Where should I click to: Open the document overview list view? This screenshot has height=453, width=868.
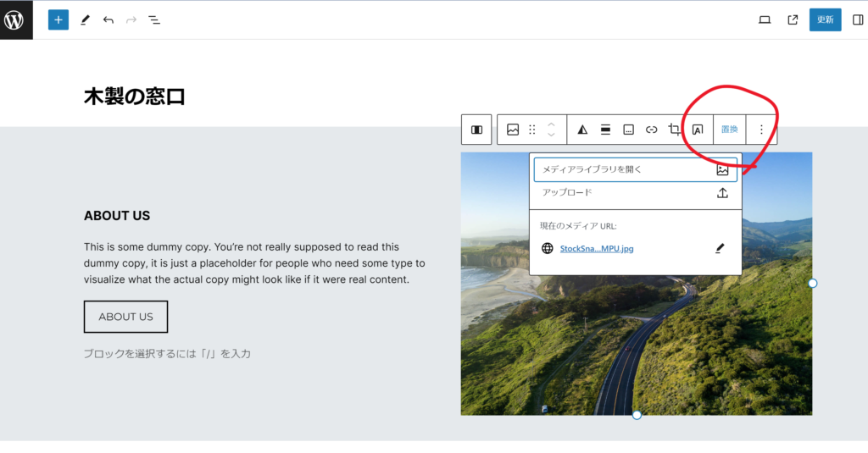point(154,19)
